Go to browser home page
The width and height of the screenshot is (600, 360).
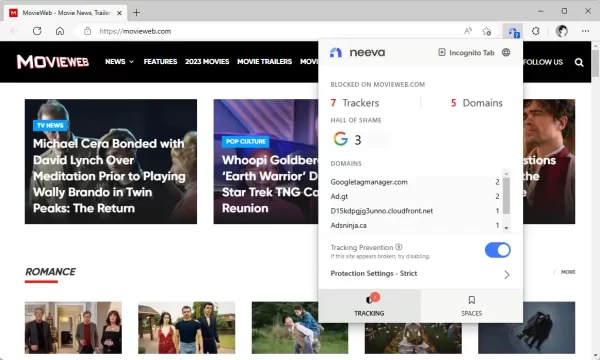[x=60, y=31]
